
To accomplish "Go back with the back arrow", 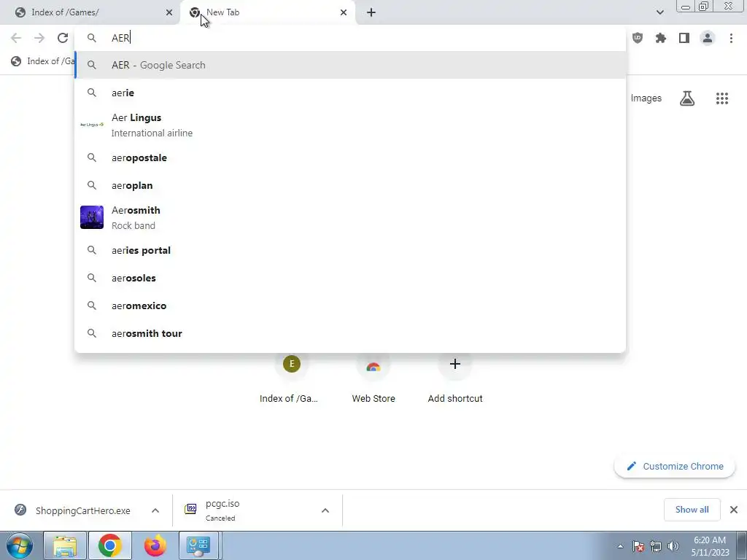I will point(16,38).
